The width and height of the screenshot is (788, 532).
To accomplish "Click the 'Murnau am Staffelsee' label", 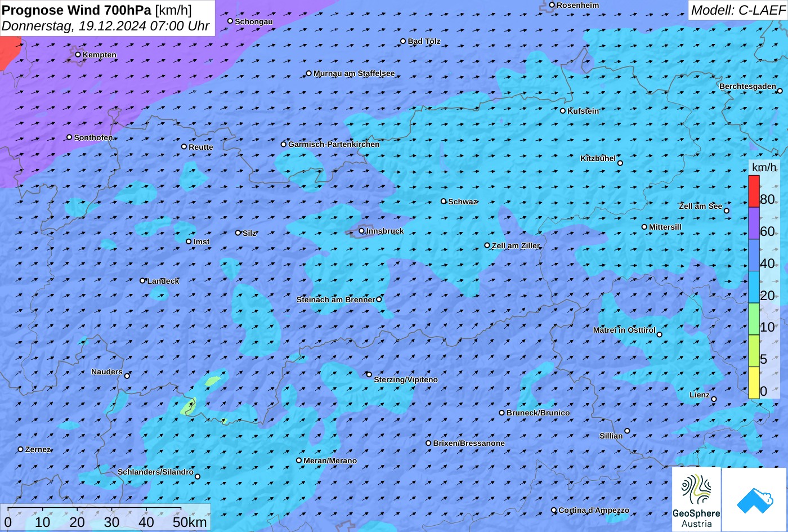I will pos(354,74).
